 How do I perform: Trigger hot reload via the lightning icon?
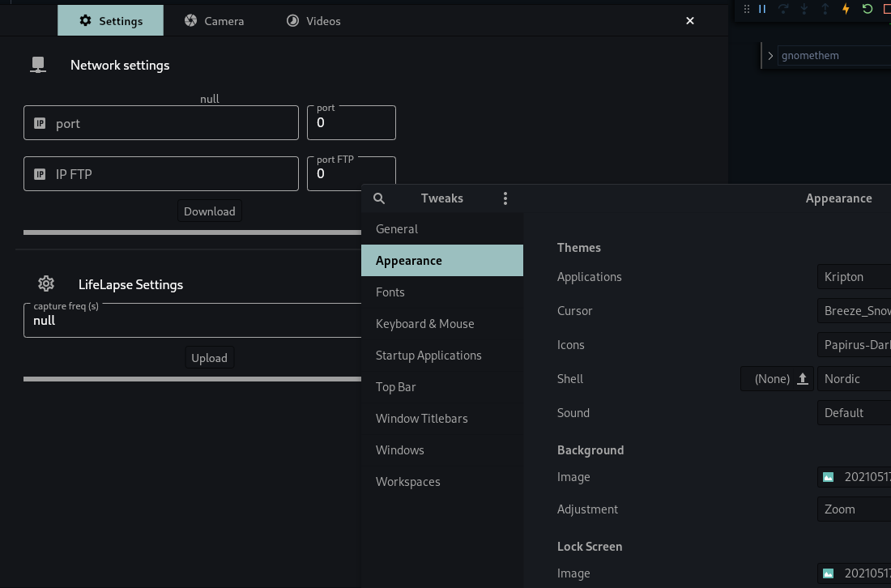click(846, 9)
